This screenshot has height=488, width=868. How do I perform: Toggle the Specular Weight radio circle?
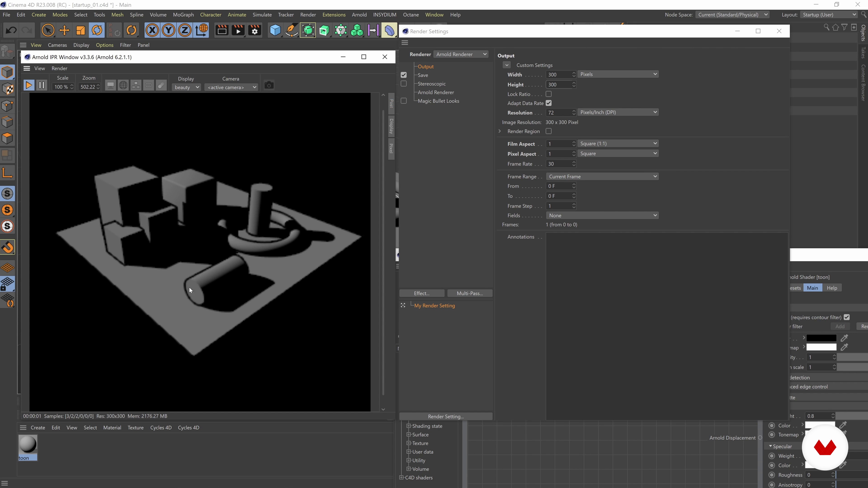772,456
